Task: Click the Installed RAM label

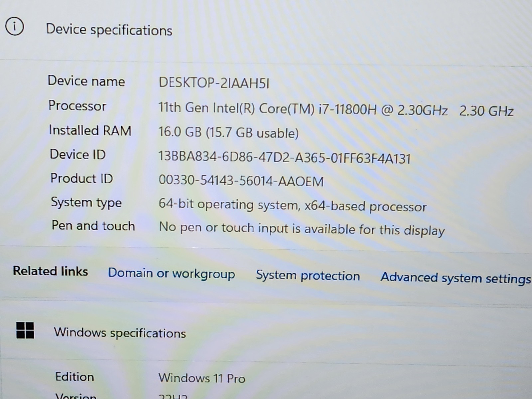Action: (x=90, y=130)
